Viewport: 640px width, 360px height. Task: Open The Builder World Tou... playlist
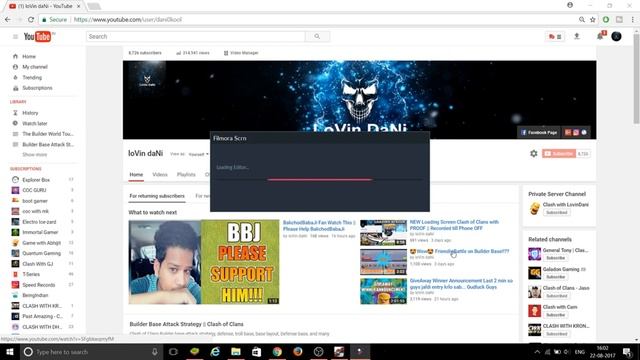pos(48,134)
